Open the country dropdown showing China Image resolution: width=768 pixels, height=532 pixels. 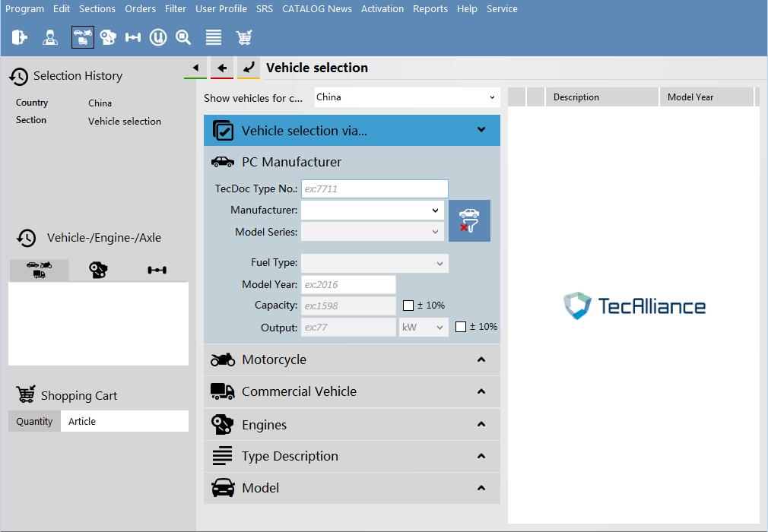(x=407, y=97)
